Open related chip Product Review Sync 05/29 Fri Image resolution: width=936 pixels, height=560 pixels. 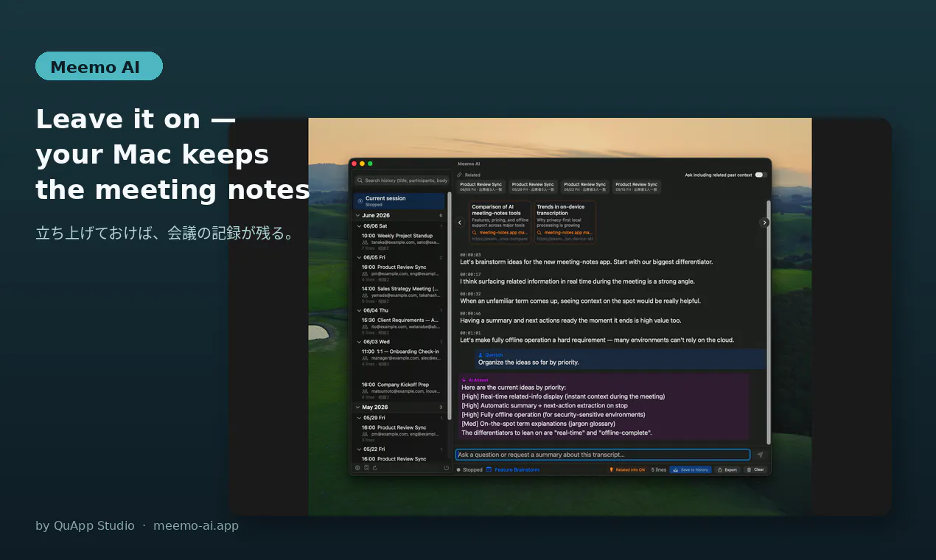point(533,187)
